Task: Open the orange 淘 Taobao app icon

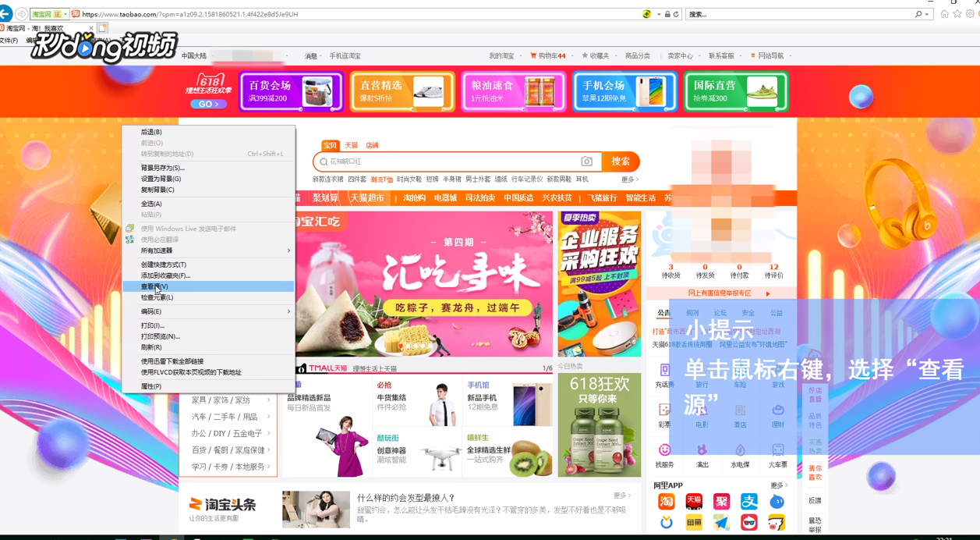Action: pyautogui.click(x=666, y=502)
